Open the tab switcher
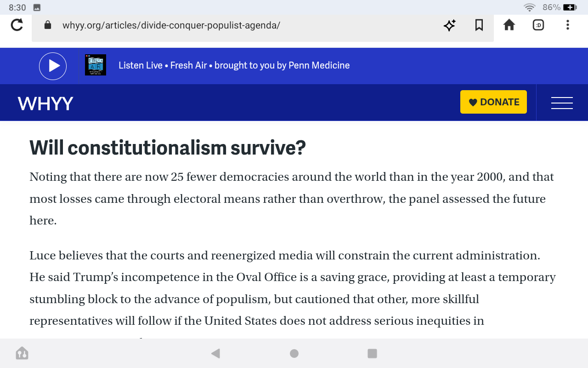Viewport: 588px width, 368px height. pyautogui.click(x=538, y=25)
